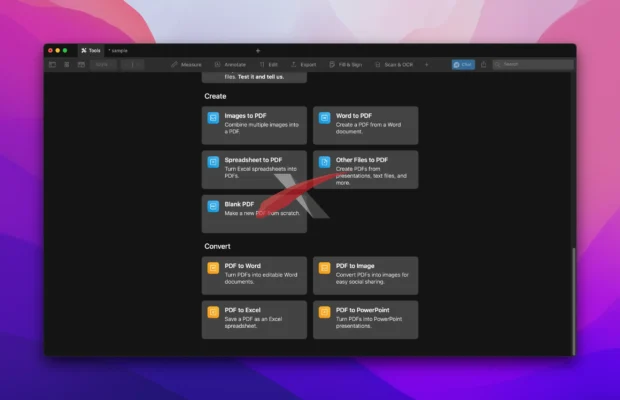Follow the 'Test it and tell us' link
Screen dimensions: 620x400
(x=261, y=77)
